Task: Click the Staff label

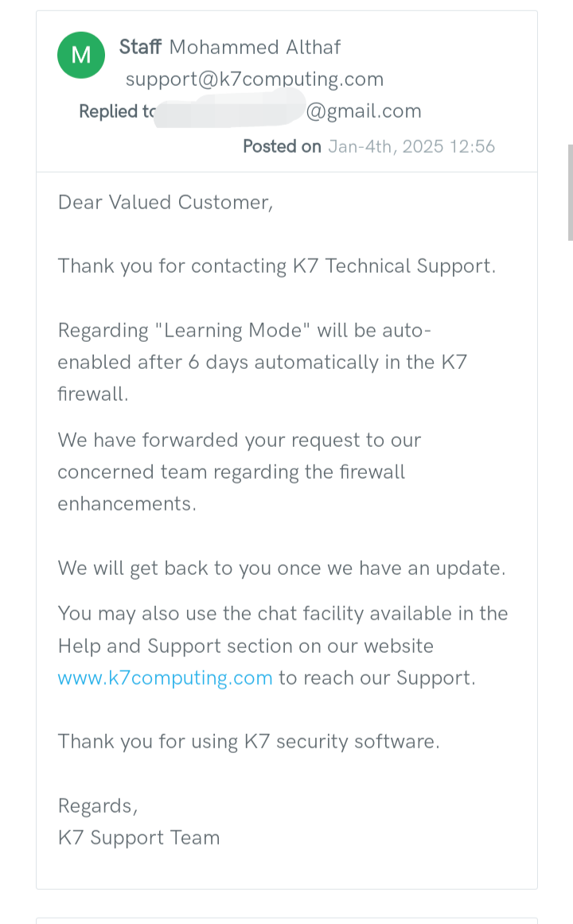Action: 140,47
